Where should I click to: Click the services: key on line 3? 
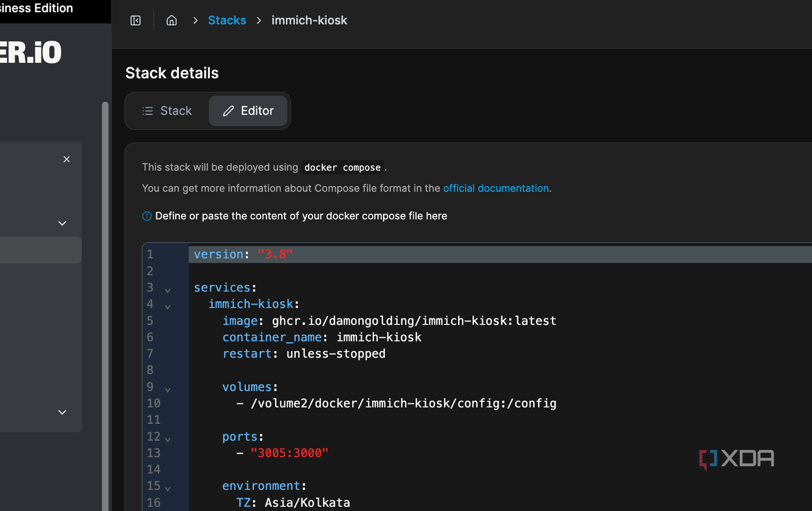pyautogui.click(x=225, y=288)
